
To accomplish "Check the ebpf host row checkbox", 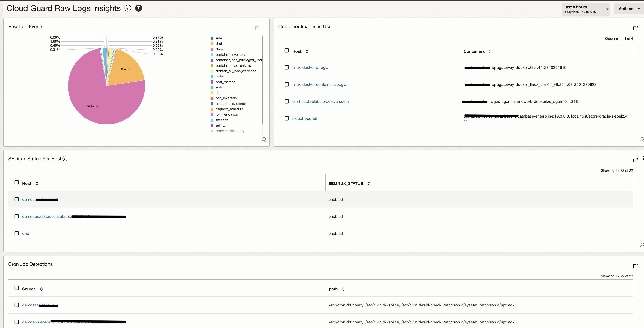I will [17, 233].
